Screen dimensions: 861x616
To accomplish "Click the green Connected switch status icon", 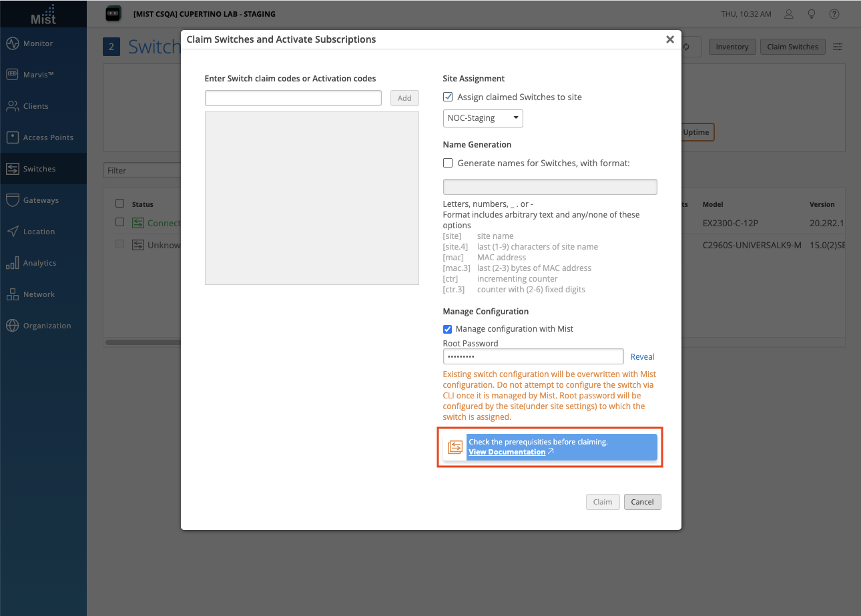I will (x=138, y=223).
